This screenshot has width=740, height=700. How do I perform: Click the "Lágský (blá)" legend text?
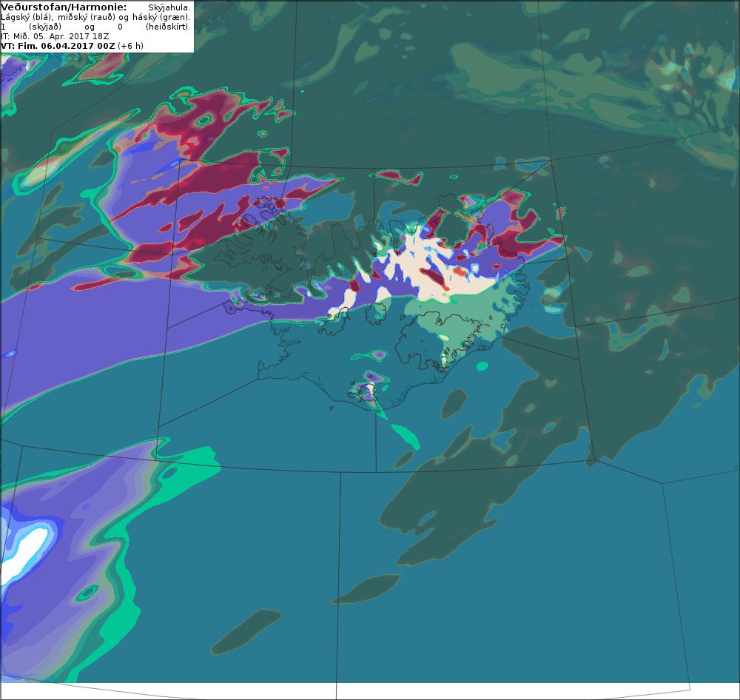point(27,18)
